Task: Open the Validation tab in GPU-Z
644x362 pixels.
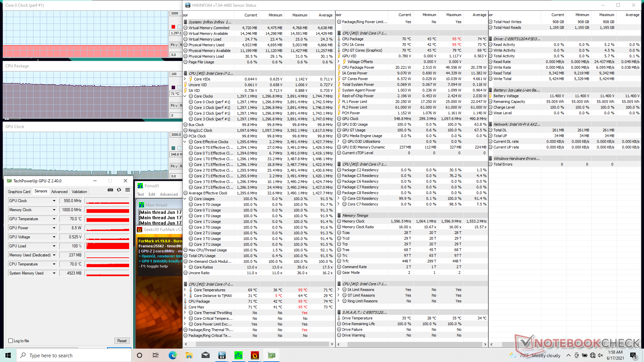Action: tap(79, 192)
